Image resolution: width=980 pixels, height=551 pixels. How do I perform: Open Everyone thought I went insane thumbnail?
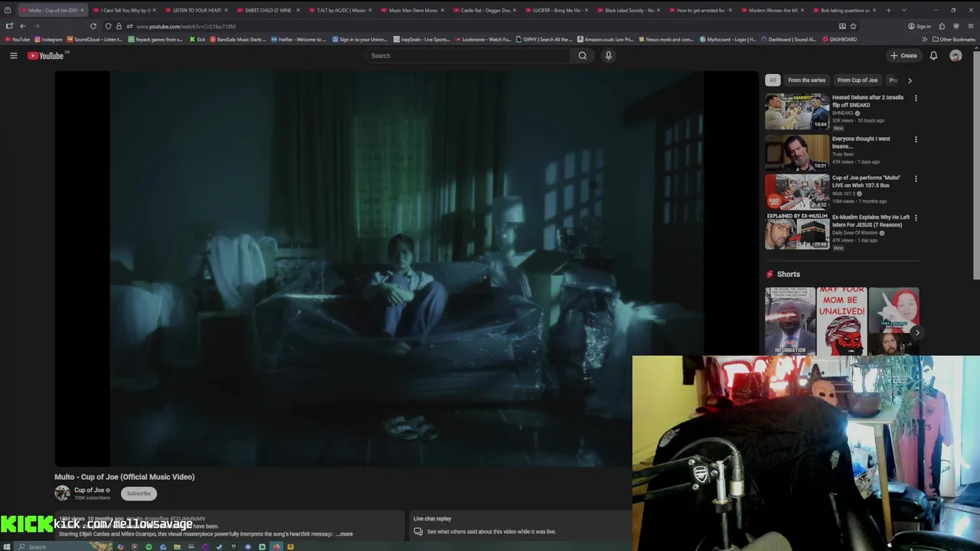point(797,152)
